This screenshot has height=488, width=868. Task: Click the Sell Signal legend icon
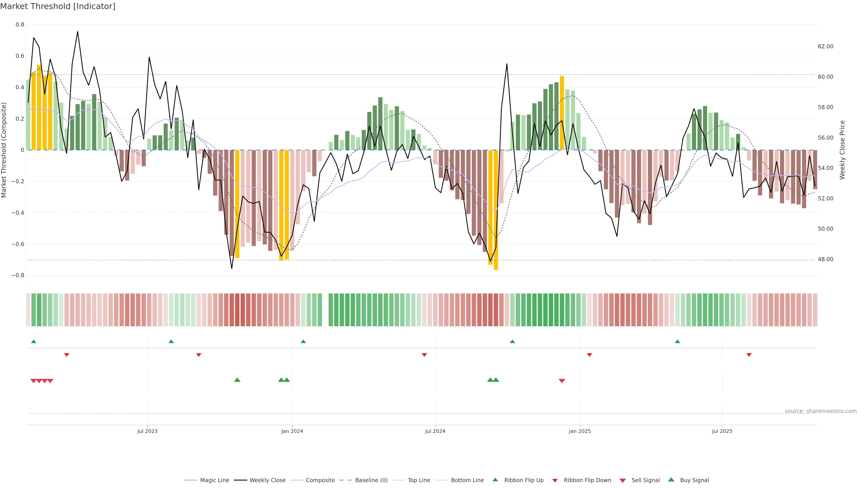tap(623, 480)
